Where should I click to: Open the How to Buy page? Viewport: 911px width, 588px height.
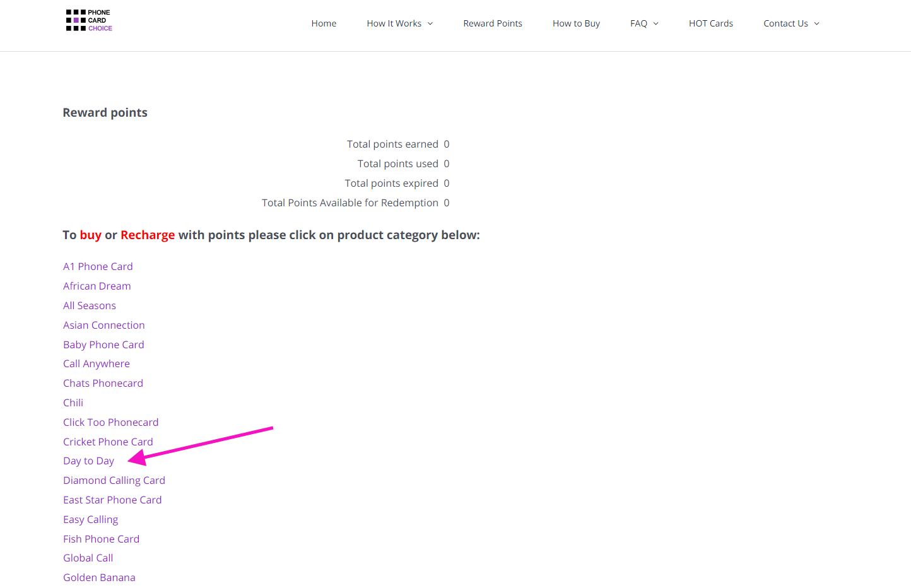pos(576,23)
